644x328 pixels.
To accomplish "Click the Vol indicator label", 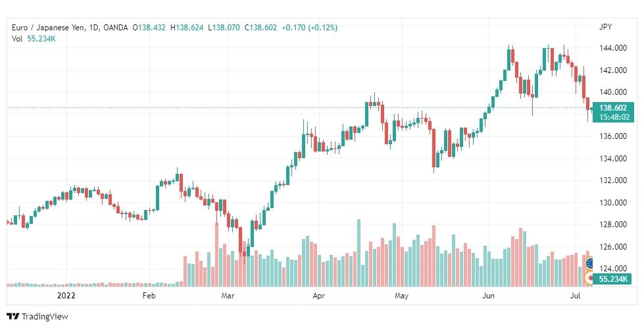I will pyautogui.click(x=17, y=39).
